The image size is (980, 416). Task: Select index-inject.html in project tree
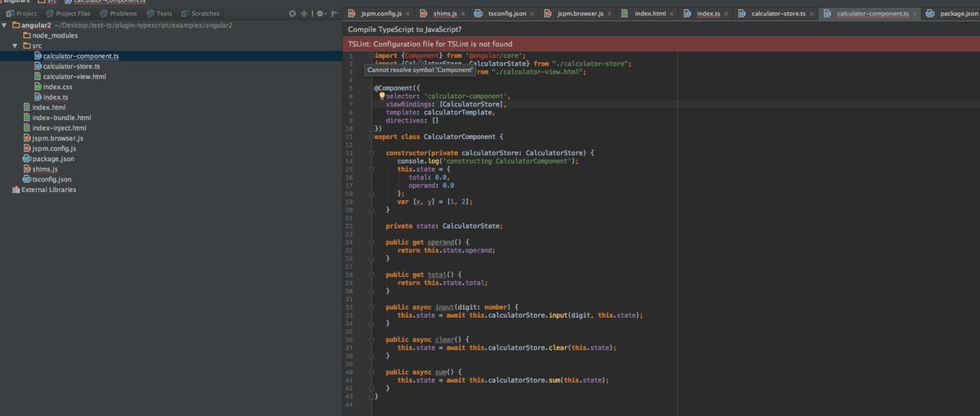(x=59, y=127)
